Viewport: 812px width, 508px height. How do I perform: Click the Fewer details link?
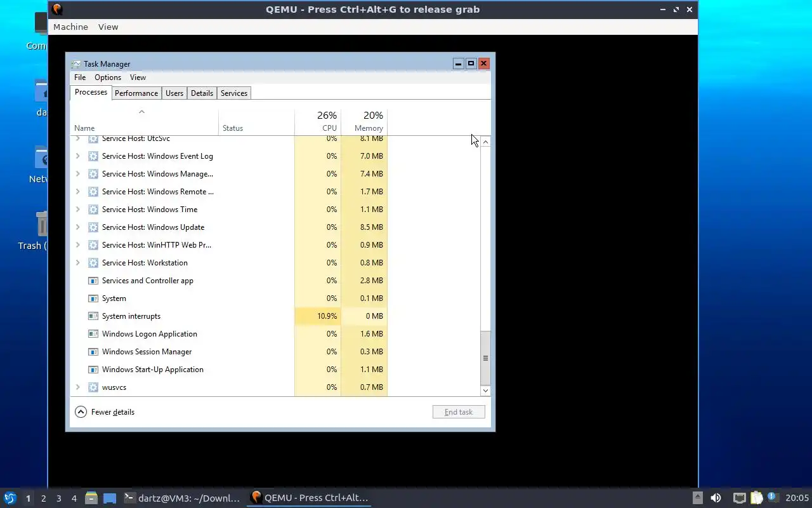coord(113,412)
